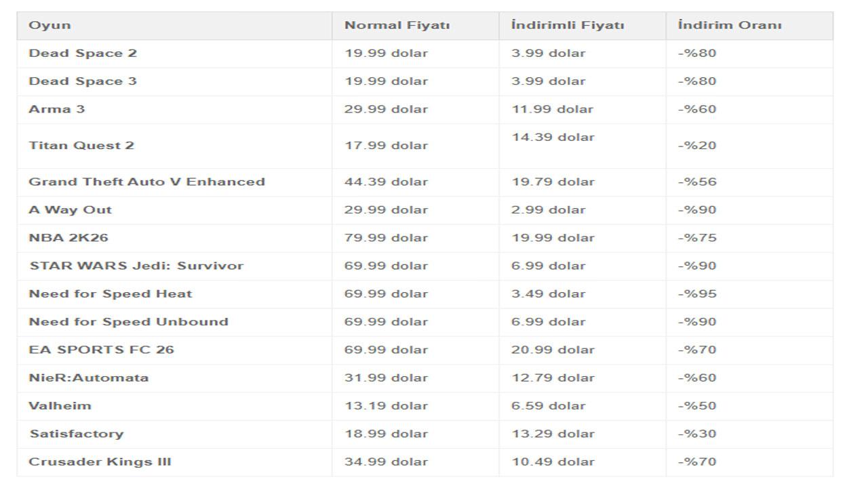Select the NBA 2K26 game name
The image size is (868, 488).
point(68,238)
